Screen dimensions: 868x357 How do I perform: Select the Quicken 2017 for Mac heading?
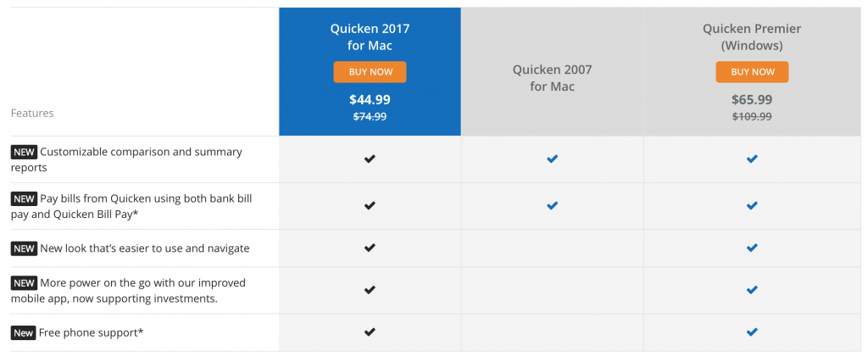(x=370, y=36)
